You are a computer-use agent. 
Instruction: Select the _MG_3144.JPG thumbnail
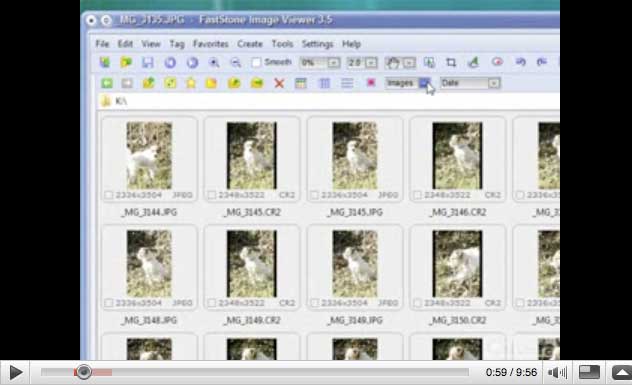[x=149, y=156]
